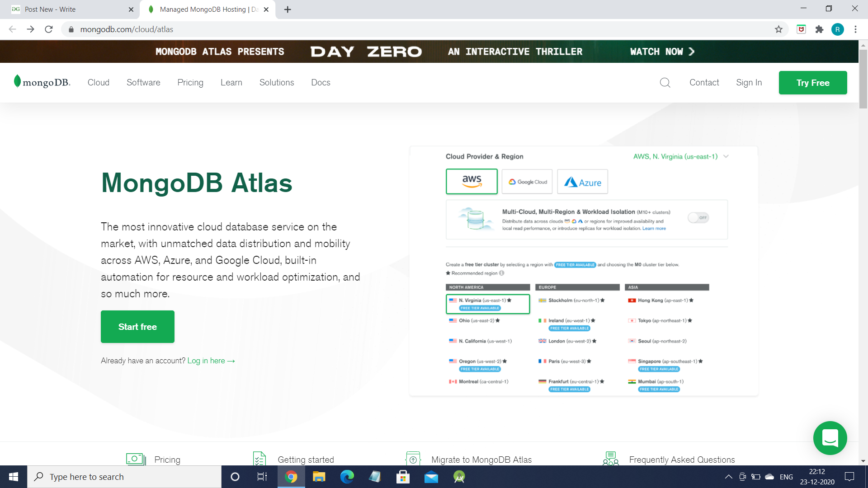Open the Windows Start menu
The height and width of the screenshot is (488, 868).
tap(14, 477)
